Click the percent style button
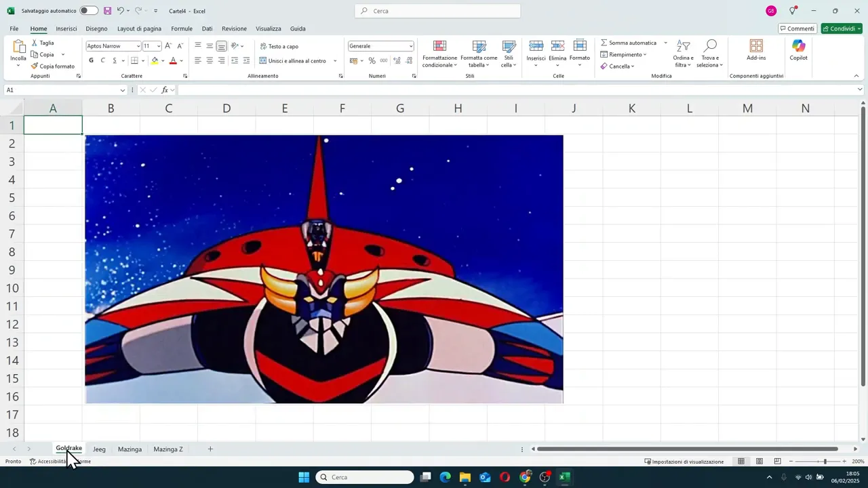Image resolution: width=868 pixels, height=488 pixels. point(372,60)
